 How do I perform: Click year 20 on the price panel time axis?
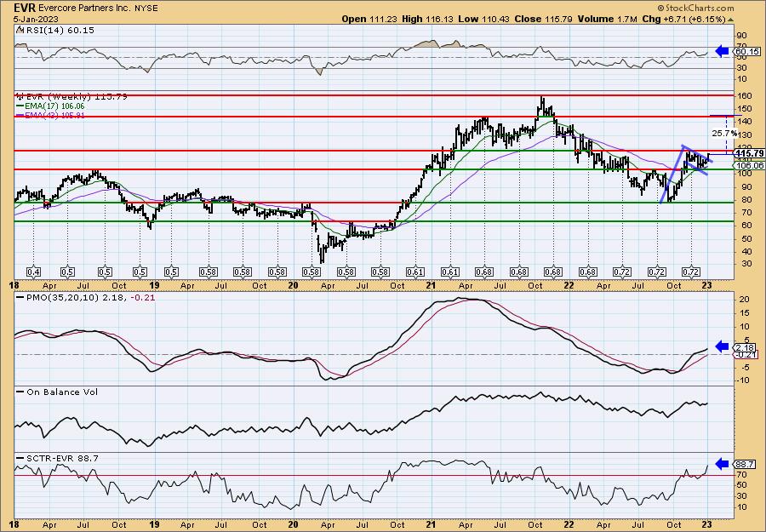(x=293, y=285)
